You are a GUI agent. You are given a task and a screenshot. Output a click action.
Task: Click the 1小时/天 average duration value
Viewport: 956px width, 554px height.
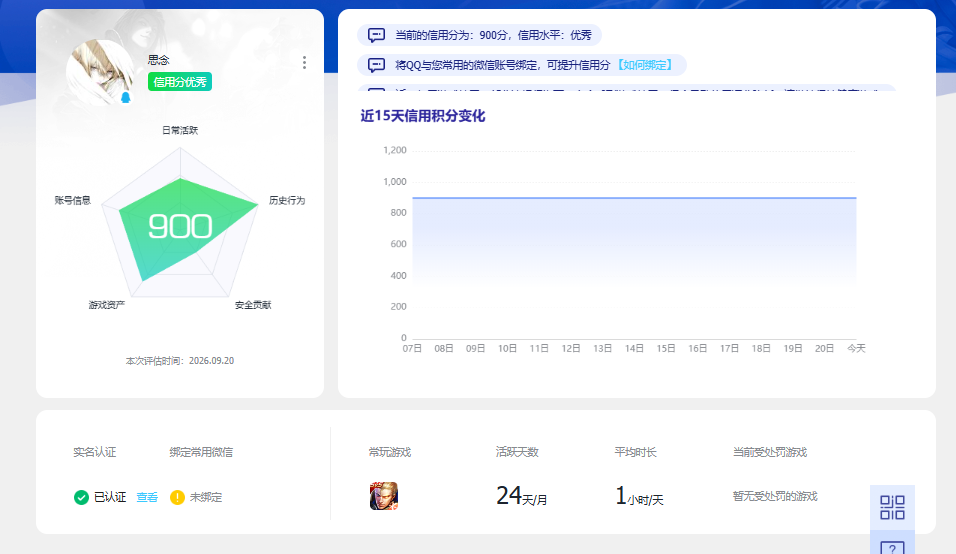[x=639, y=496]
